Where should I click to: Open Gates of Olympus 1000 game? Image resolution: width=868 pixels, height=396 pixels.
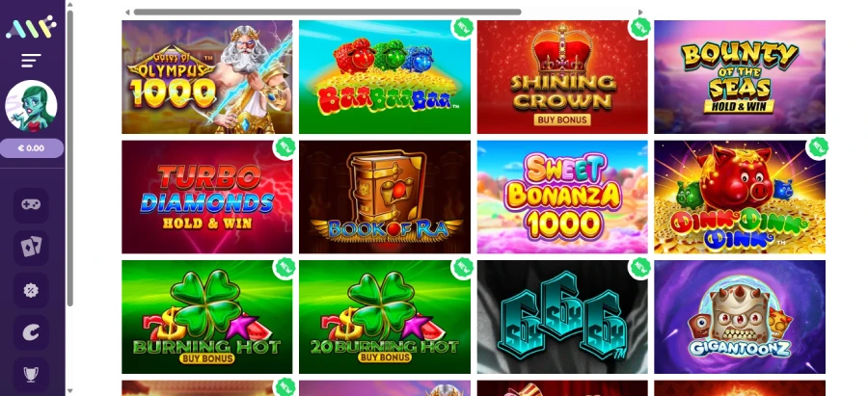point(207,77)
